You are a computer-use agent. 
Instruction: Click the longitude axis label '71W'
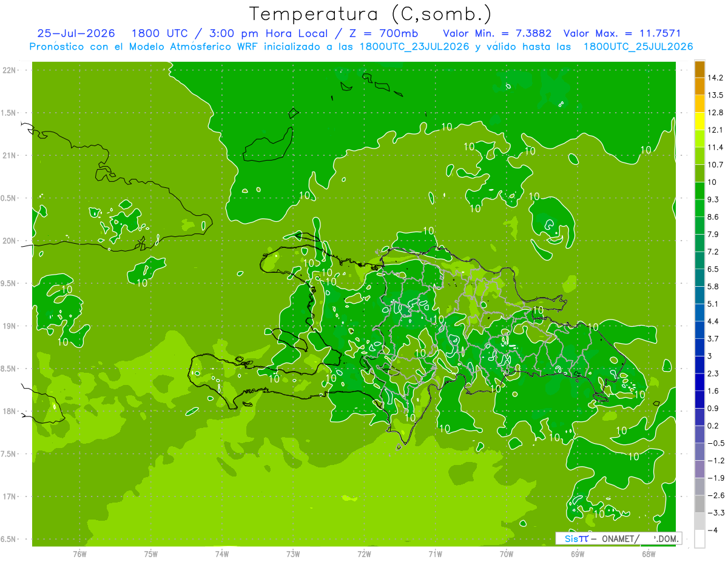(x=435, y=554)
